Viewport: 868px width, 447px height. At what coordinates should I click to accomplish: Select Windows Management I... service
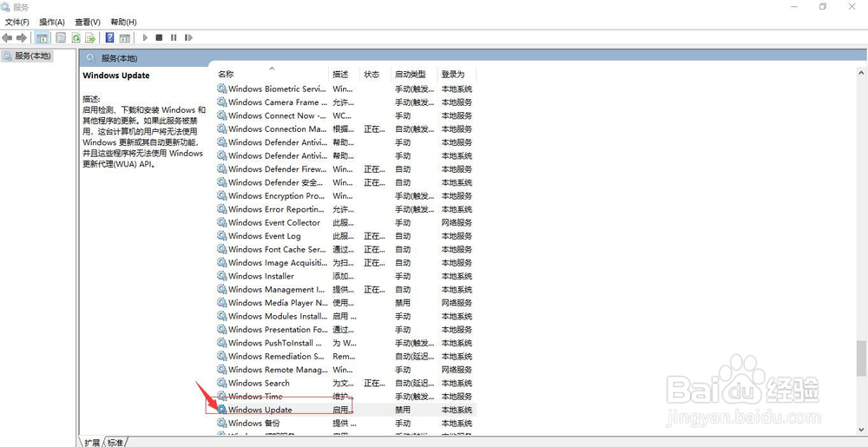tap(276, 289)
